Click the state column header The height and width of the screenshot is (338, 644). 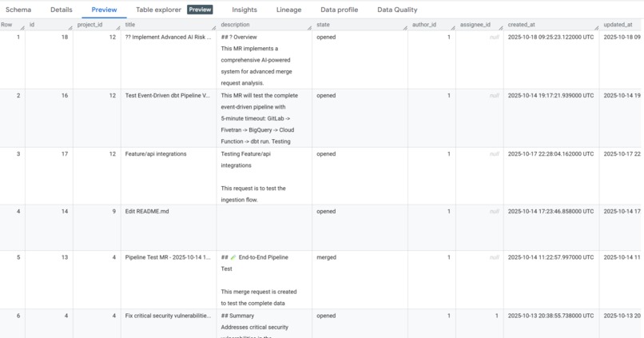pyautogui.click(x=323, y=25)
